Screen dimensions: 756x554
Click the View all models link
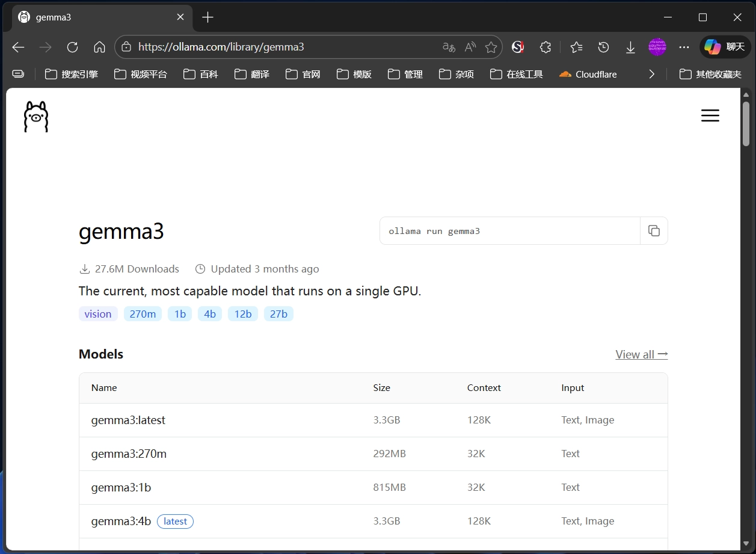point(642,354)
